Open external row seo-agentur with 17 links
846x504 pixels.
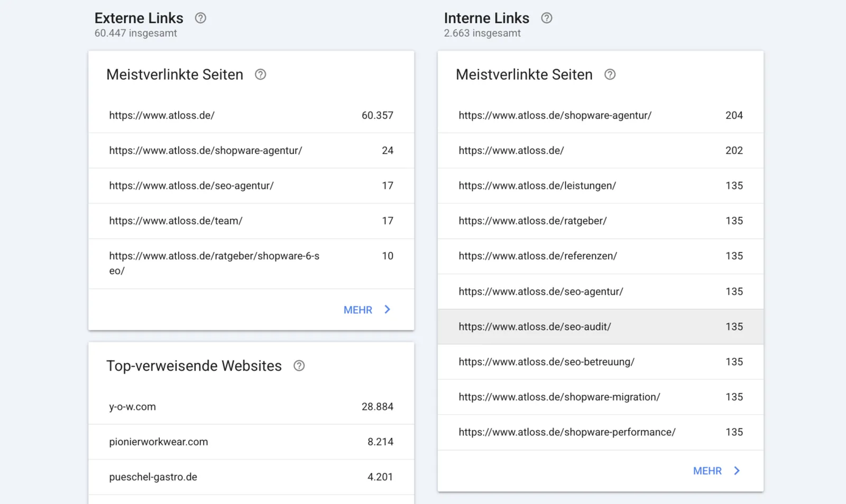251,186
